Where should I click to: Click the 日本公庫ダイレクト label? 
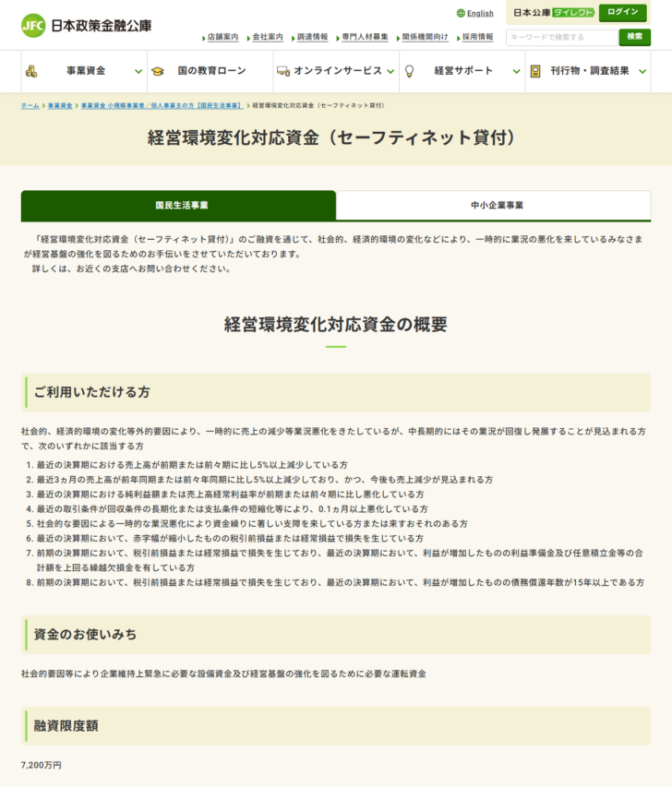(x=554, y=13)
